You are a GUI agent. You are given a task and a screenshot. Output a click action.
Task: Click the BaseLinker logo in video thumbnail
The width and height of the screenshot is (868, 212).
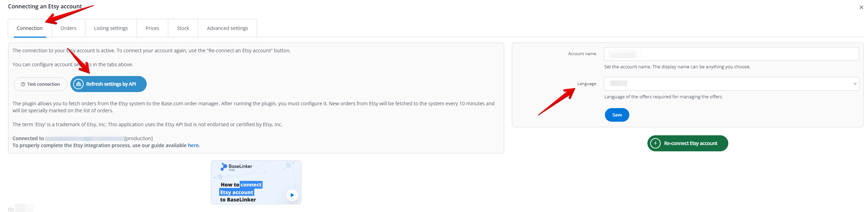click(x=224, y=167)
